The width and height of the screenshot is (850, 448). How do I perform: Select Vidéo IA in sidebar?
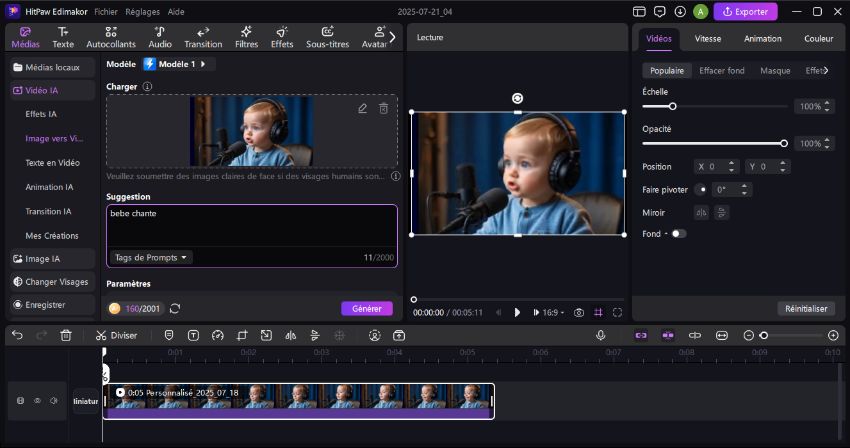53,90
